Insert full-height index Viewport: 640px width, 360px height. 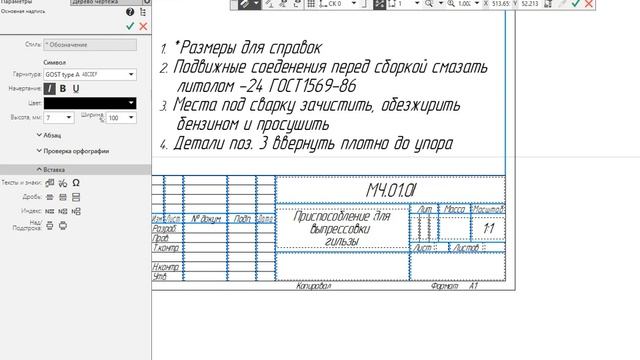[76, 211]
